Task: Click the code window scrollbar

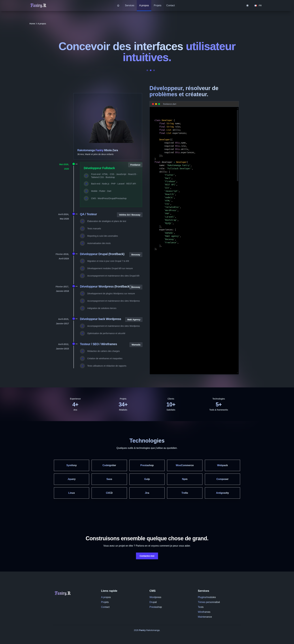Action: [x=237, y=145]
